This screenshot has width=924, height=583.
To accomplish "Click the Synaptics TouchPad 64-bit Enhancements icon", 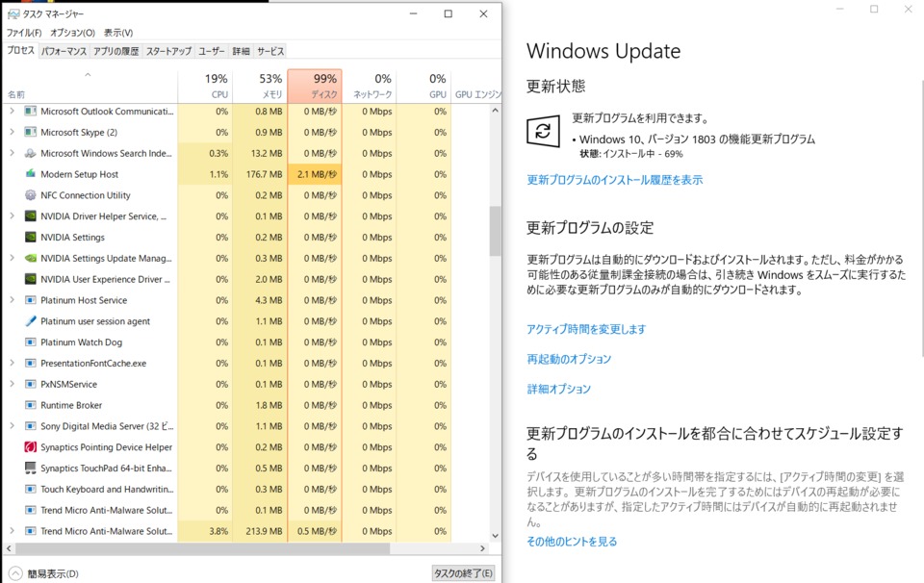I will click(31, 469).
